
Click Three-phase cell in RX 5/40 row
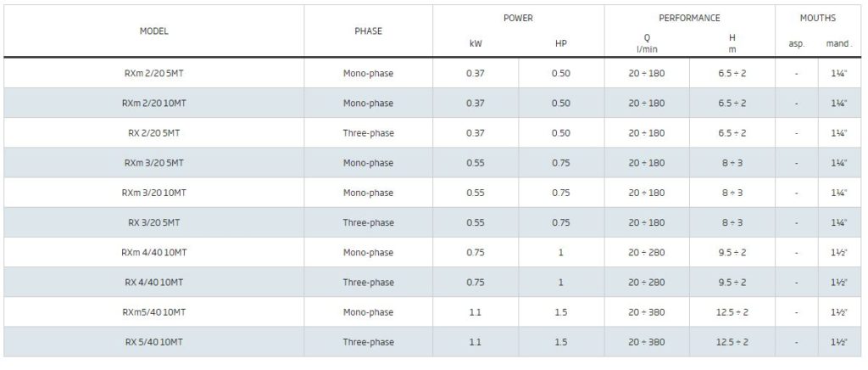tap(368, 342)
